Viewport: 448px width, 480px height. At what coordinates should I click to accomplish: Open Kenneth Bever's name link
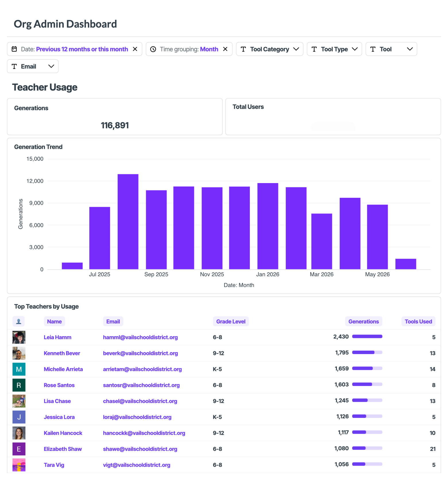coord(62,353)
